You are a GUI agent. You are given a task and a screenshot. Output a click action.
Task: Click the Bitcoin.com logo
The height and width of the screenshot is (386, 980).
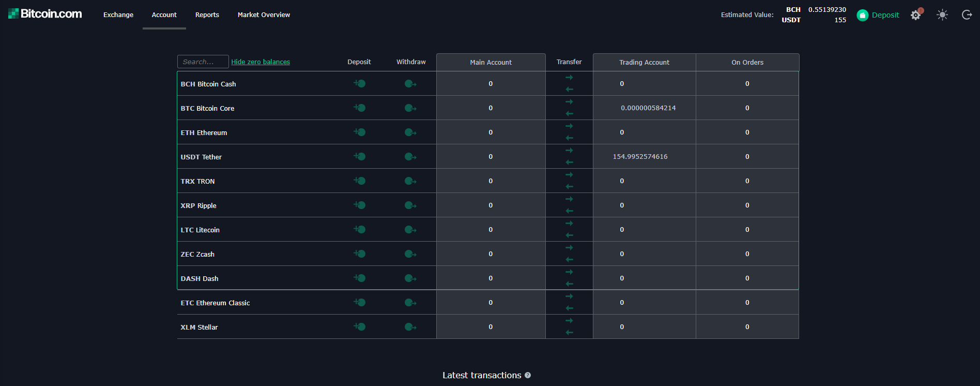[x=45, y=14]
